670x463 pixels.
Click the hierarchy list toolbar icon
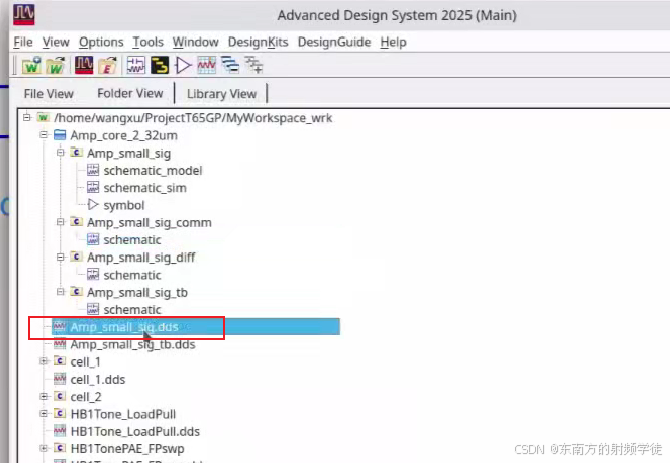click(x=230, y=65)
